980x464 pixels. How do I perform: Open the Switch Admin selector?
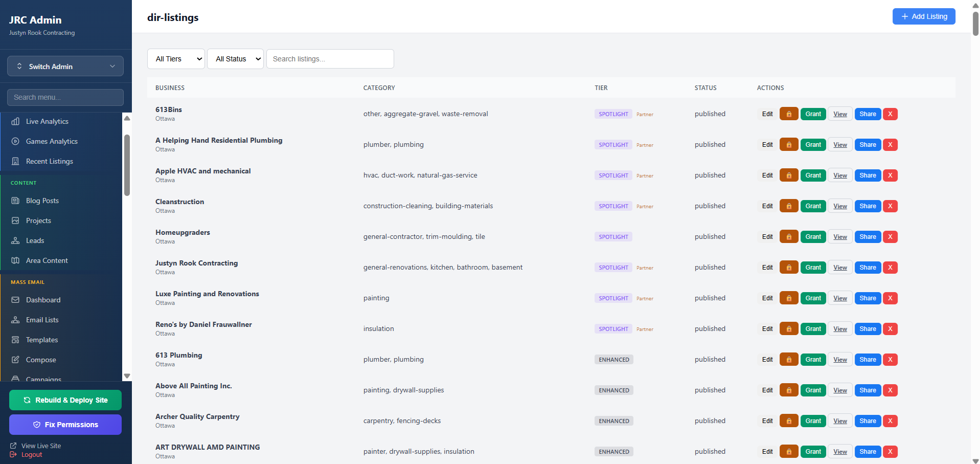coord(65,66)
